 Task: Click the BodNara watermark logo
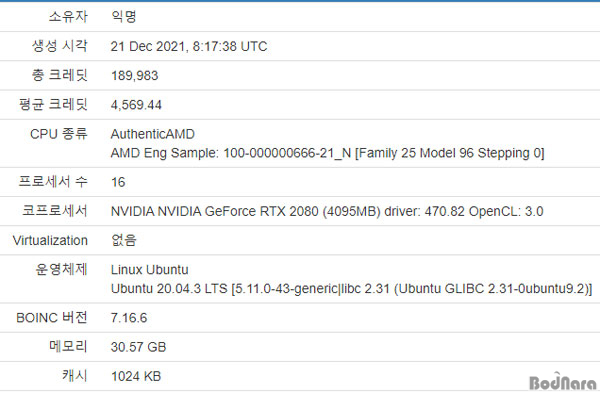click(563, 382)
